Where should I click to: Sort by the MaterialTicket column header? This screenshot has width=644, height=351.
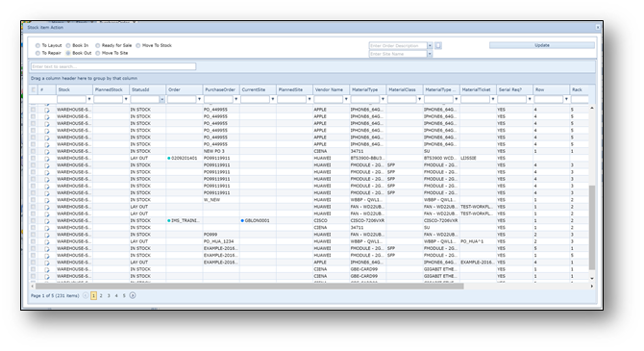click(x=478, y=89)
